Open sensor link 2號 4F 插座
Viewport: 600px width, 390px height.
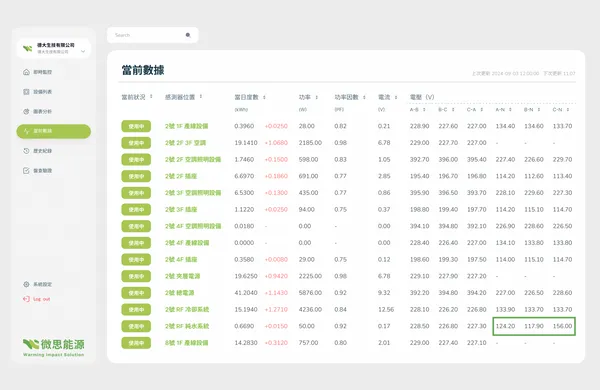(181, 259)
